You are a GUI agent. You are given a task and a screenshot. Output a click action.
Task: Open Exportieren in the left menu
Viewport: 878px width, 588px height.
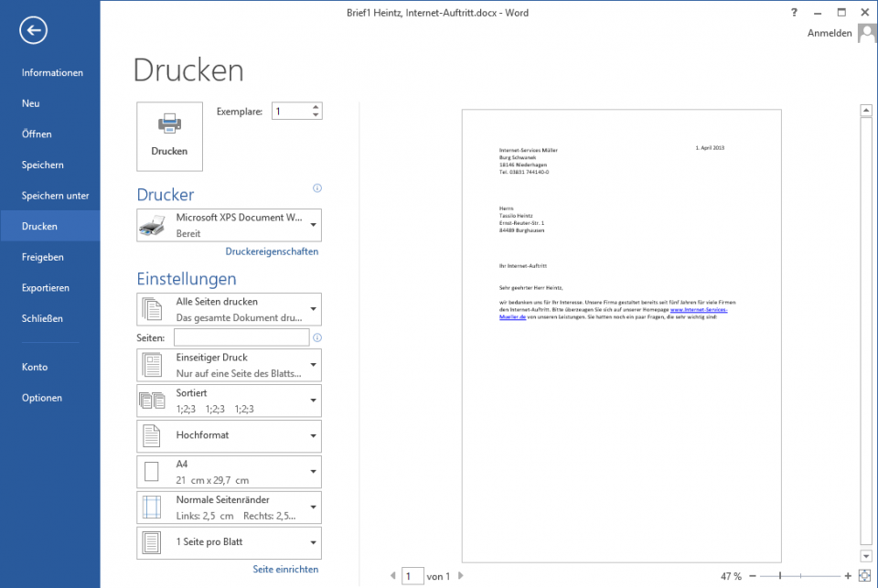tap(46, 288)
